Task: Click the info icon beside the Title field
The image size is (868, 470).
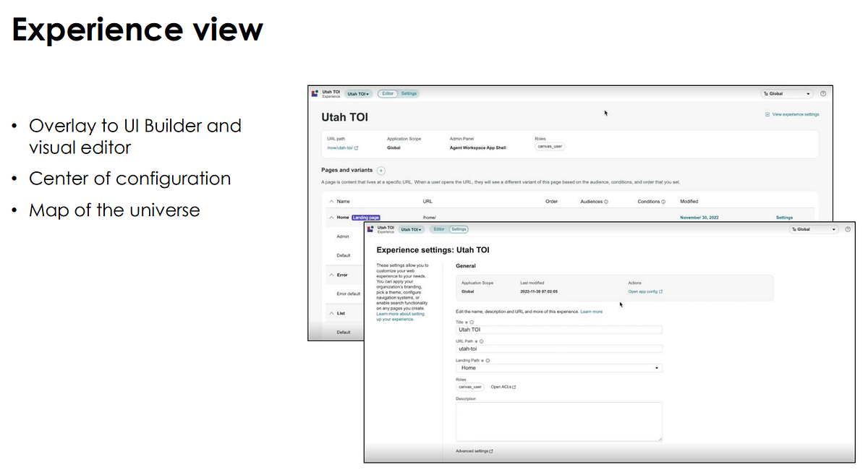Action: pyautogui.click(x=473, y=321)
